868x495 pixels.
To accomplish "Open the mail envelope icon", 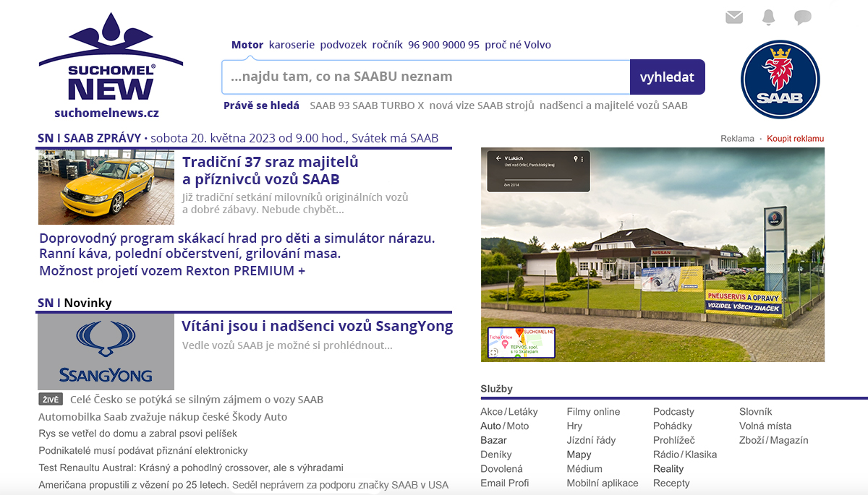I will (734, 17).
